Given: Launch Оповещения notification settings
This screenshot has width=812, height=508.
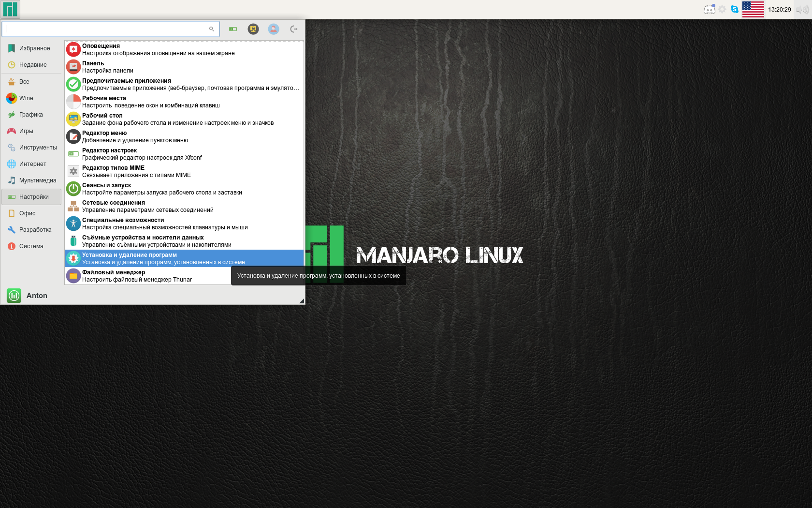Looking at the screenshot, I should [184, 49].
